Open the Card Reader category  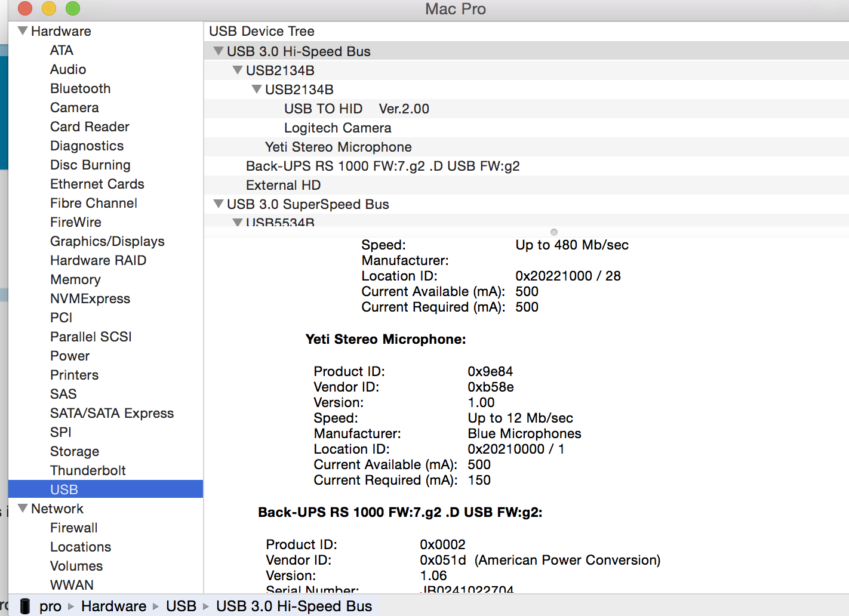(90, 127)
